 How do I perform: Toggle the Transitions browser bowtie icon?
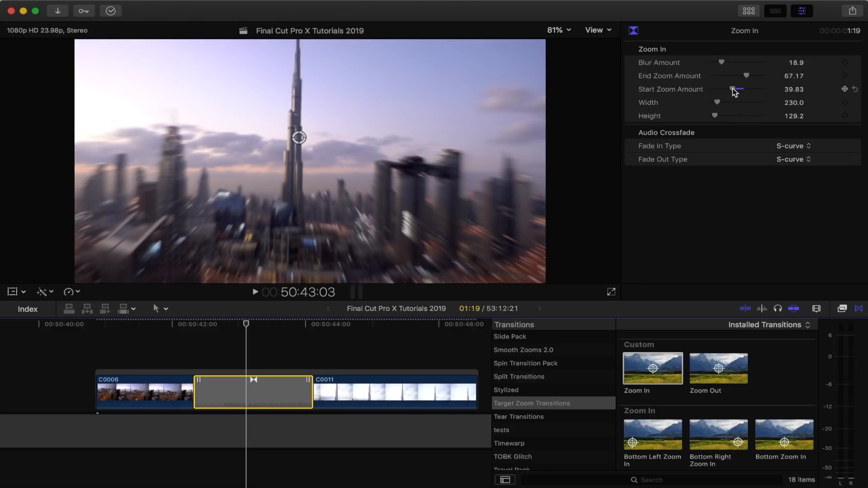click(x=859, y=309)
